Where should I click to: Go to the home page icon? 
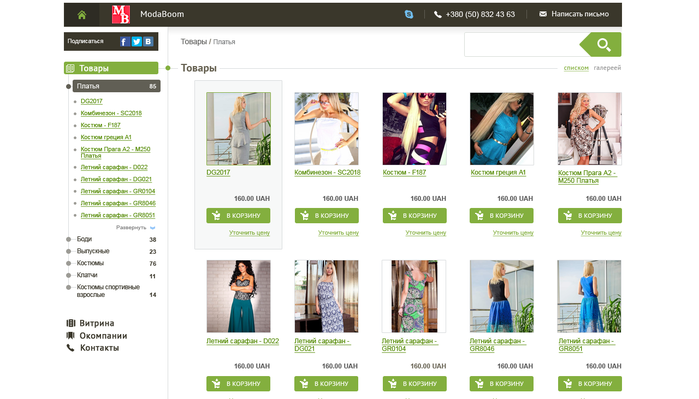click(82, 15)
